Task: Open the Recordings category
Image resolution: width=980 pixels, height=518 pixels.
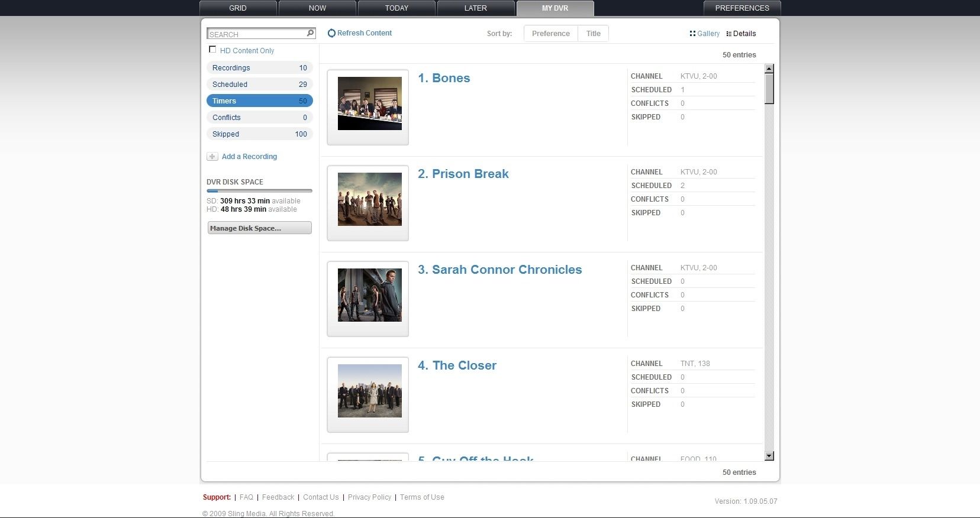Action: click(260, 68)
